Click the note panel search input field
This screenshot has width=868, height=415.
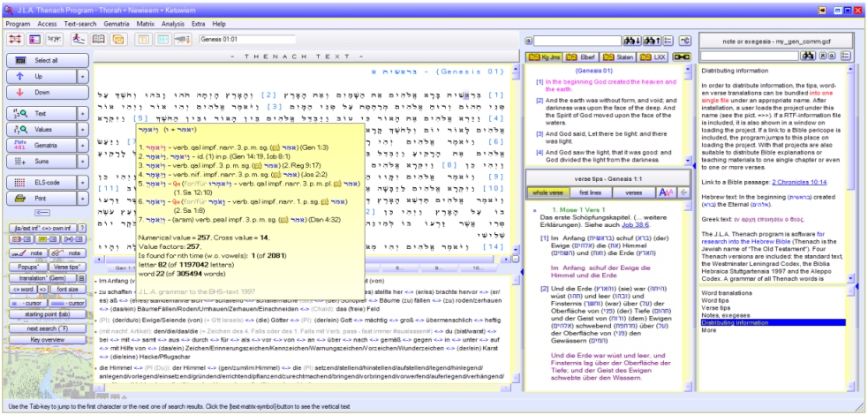750,56
